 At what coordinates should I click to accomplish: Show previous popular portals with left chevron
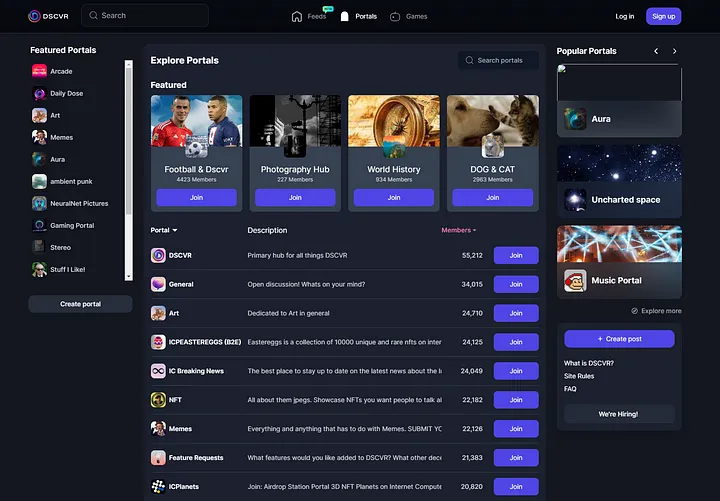656,51
